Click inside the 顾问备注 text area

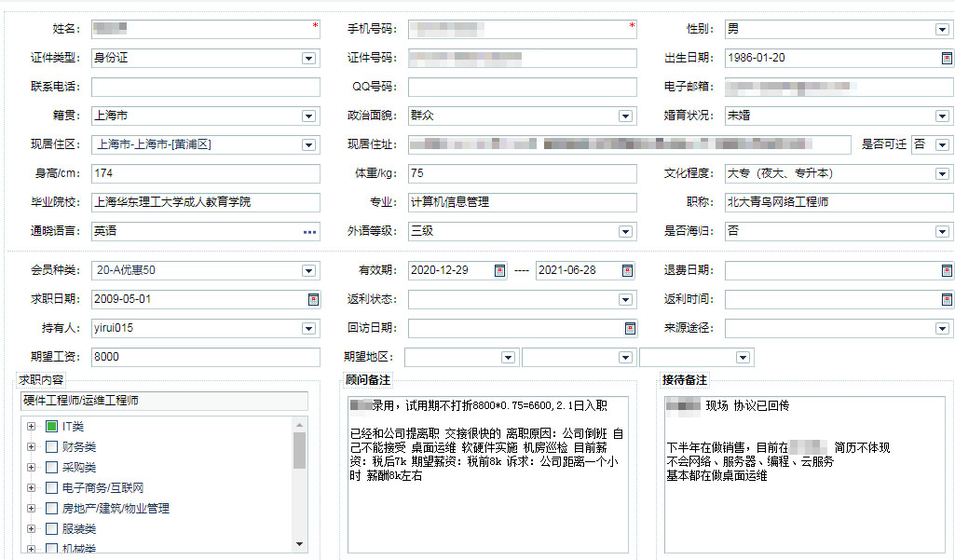(488, 474)
